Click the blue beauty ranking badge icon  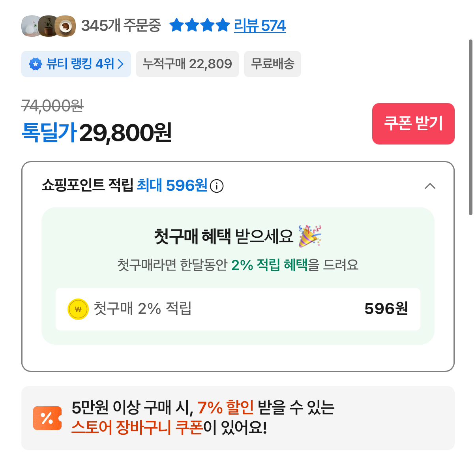36,64
